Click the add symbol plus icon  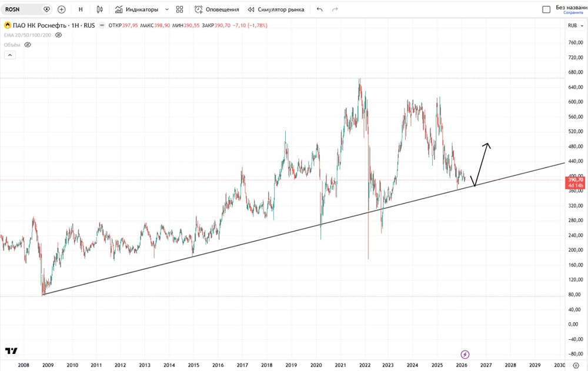(x=61, y=9)
